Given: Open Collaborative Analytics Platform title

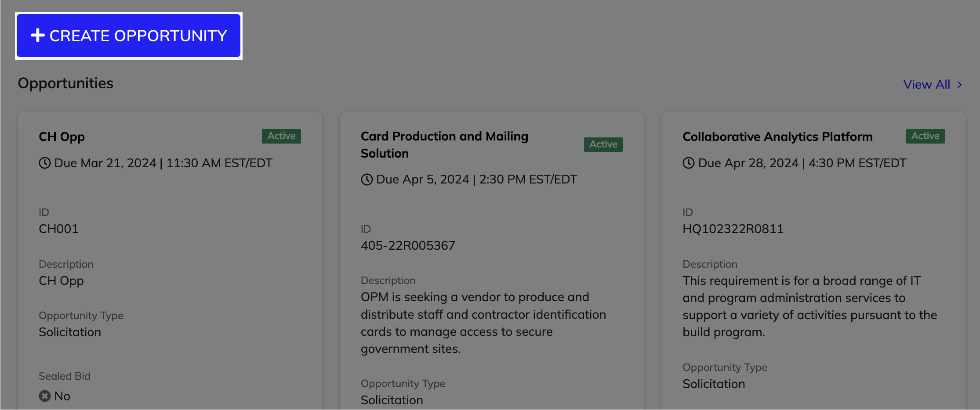Looking at the screenshot, I should pyautogui.click(x=777, y=137).
